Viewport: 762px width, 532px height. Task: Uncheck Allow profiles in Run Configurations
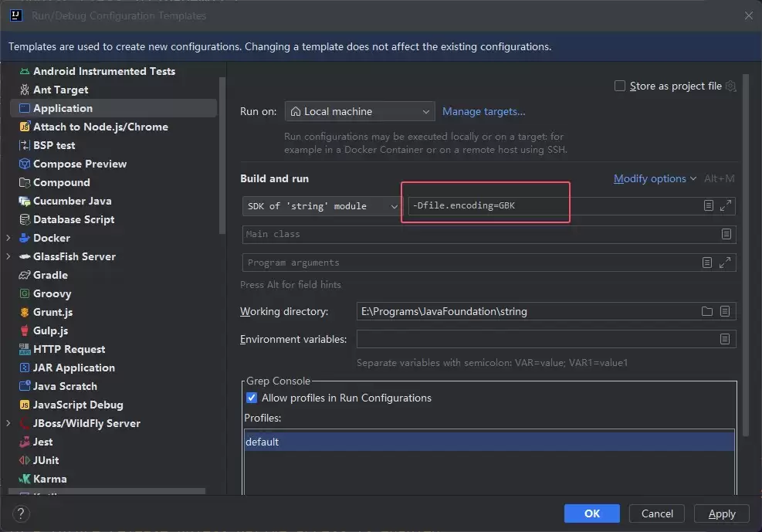click(251, 398)
